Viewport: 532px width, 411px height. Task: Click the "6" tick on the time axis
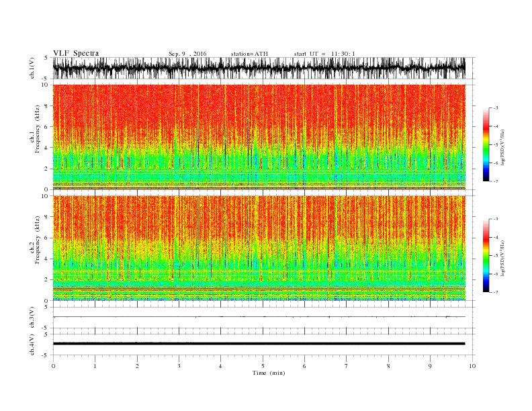coord(304,366)
